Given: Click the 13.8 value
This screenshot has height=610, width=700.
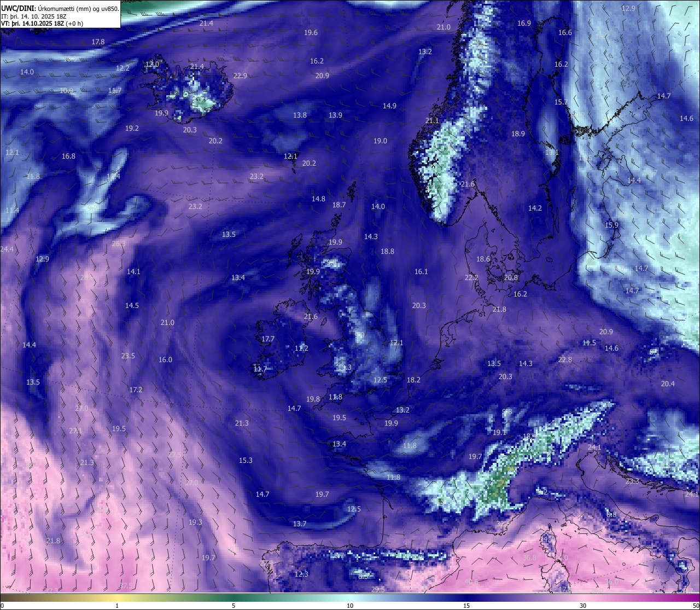Looking at the screenshot, I should click(x=300, y=115).
